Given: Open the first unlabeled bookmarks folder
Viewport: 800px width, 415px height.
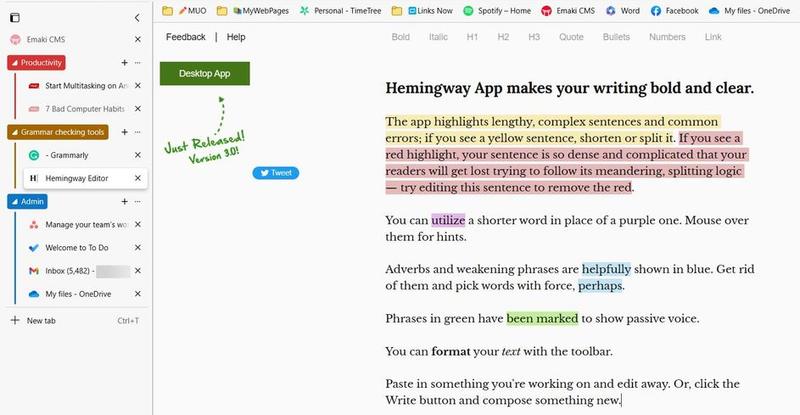Looking at the screenshot, I should [x=167, y=11].
